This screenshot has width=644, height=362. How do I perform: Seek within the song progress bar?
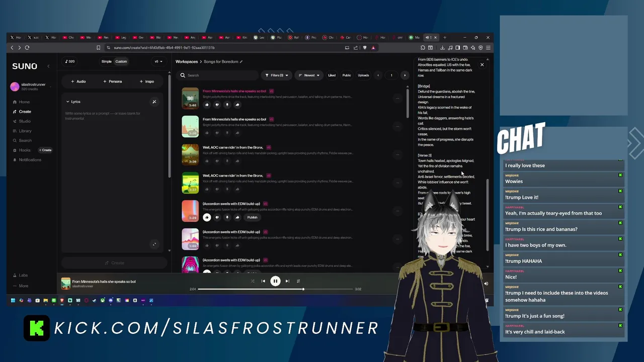275,289
